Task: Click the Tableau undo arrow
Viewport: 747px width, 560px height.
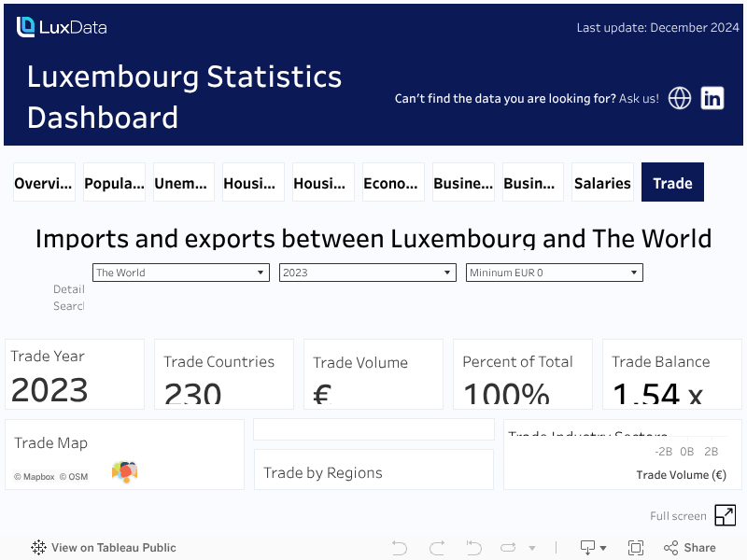Action: (x=400, y=548)
